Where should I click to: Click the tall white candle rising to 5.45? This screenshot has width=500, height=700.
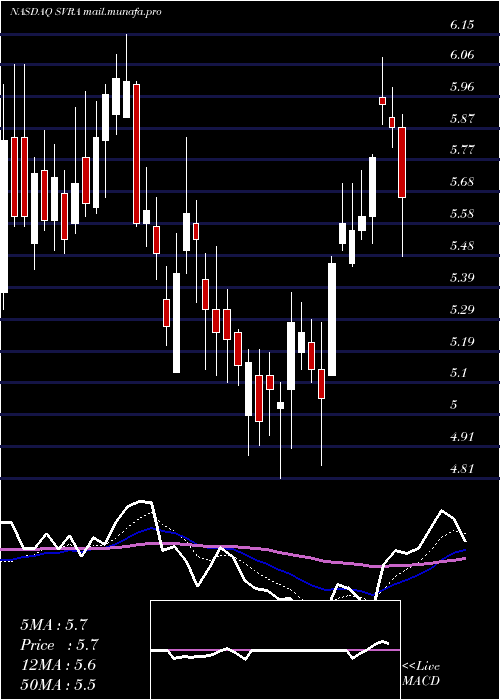[332, 320]
